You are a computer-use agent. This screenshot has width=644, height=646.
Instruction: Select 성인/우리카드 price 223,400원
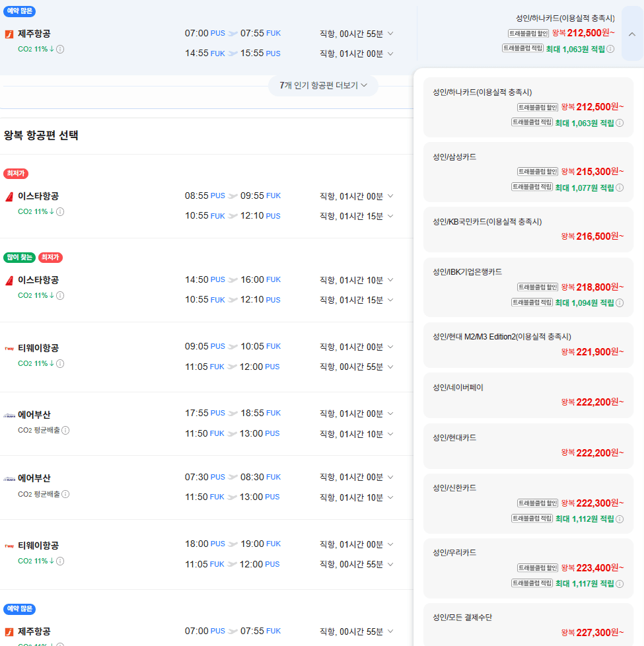point(528,569)
